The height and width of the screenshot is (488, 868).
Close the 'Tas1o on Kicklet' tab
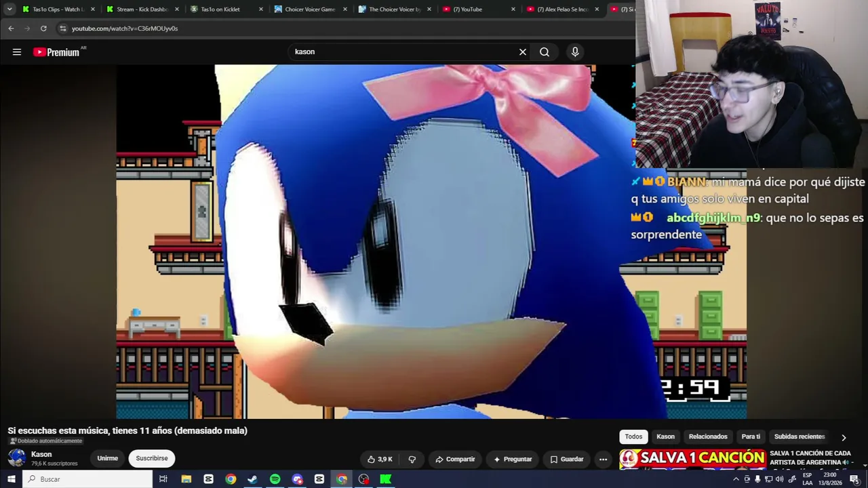(261, 9)
